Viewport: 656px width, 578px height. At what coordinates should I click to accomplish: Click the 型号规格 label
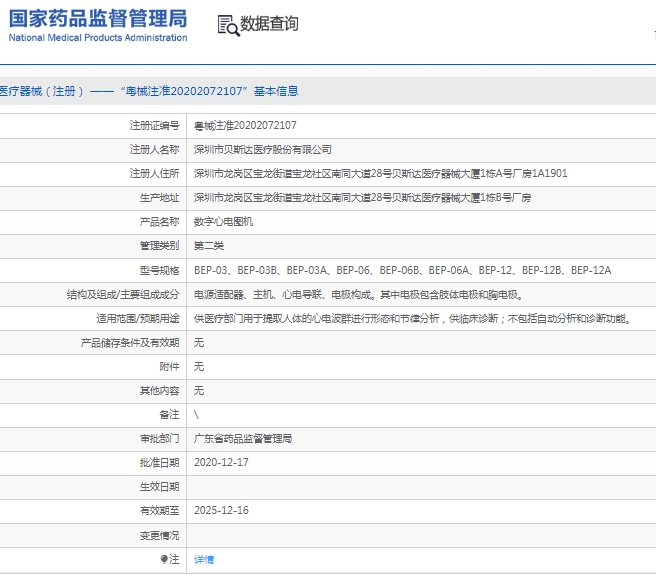(159, 271)
